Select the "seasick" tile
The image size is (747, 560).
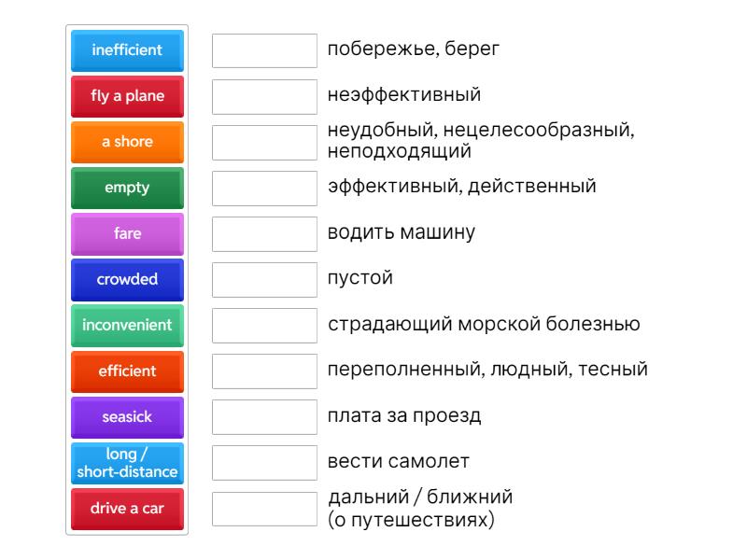(127, 416)
